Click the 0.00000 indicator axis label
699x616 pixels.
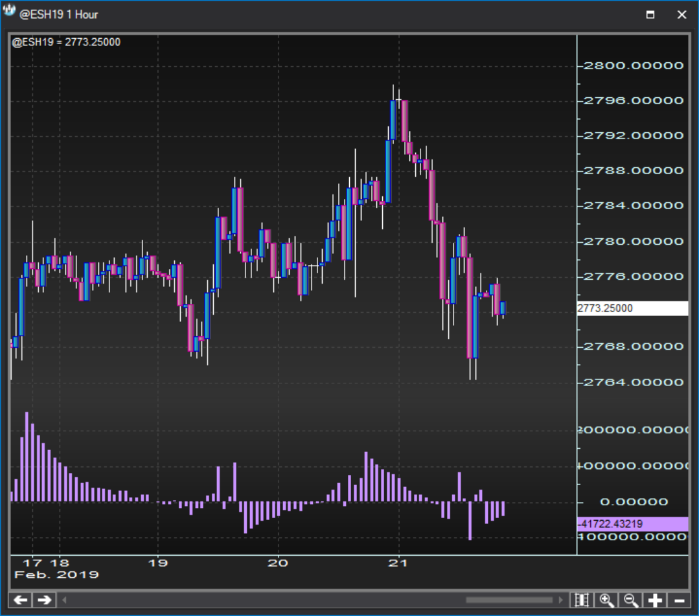634,502
